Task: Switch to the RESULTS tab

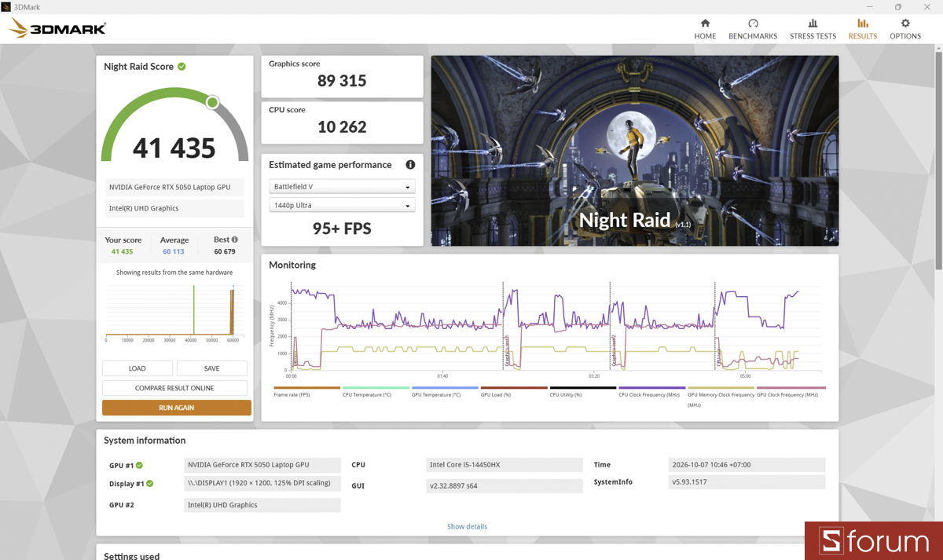Action: [863, 29]
